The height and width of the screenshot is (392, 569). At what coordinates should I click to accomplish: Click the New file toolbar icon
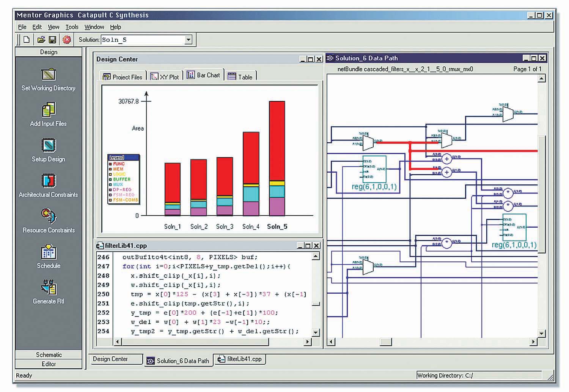(27, 39)
